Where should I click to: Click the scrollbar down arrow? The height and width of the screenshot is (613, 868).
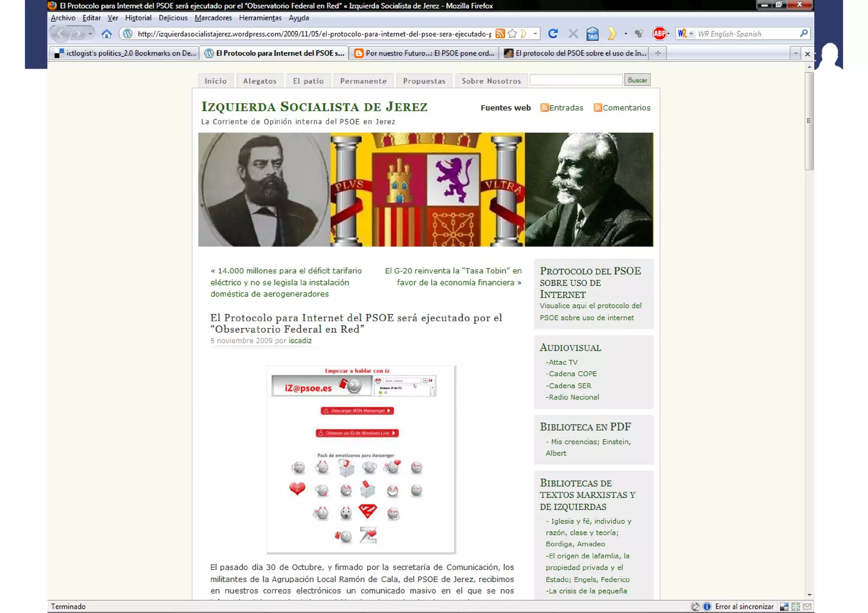click(x=809, y=595)
